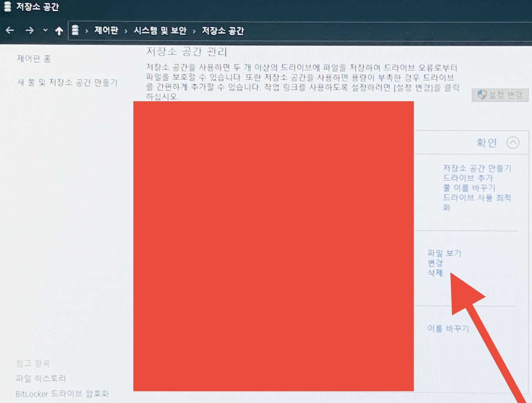The height and width of the screenshot is (403, 532).
Task: Open BitLocker 드라이브 암호화
Action: click(62, 394)
